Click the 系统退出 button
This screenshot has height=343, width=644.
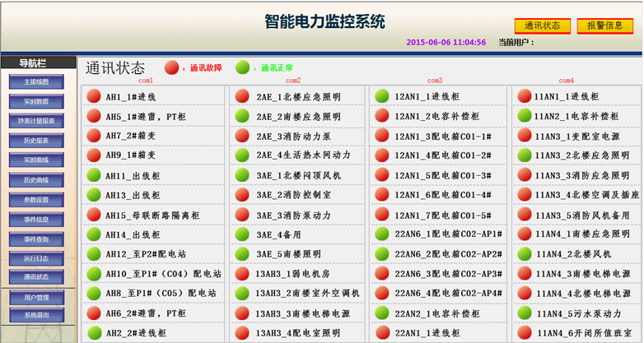[x=36, y=315]
